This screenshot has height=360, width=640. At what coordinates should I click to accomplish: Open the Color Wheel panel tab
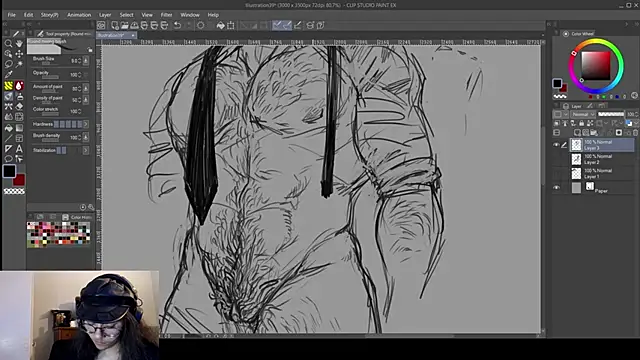579,33
